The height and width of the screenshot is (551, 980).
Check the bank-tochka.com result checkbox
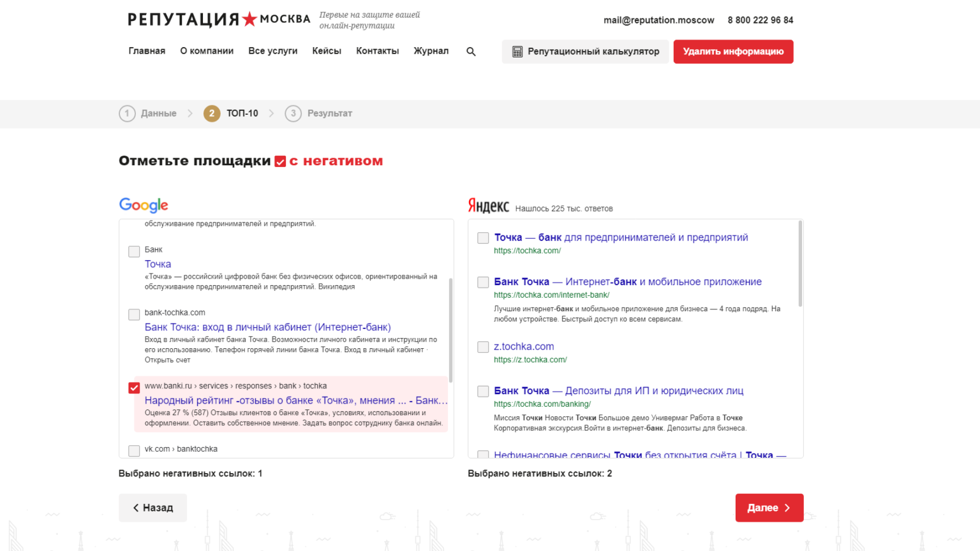click(x=134, y=314)
